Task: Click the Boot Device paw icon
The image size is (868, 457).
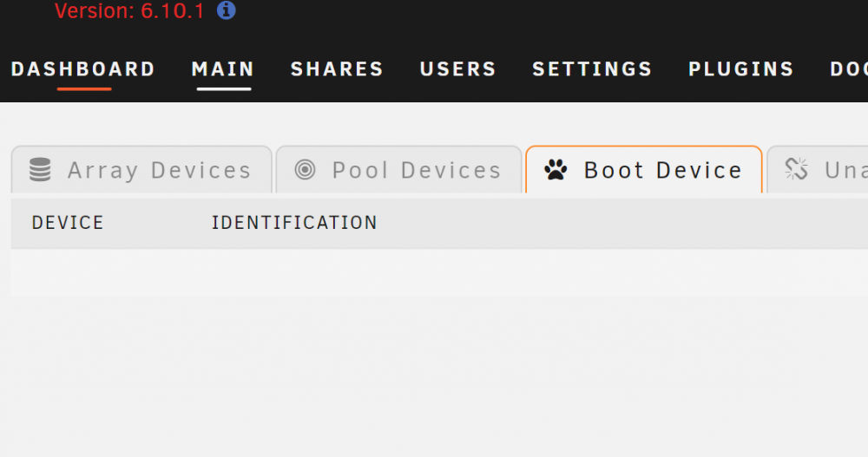Action: point(556,169)
